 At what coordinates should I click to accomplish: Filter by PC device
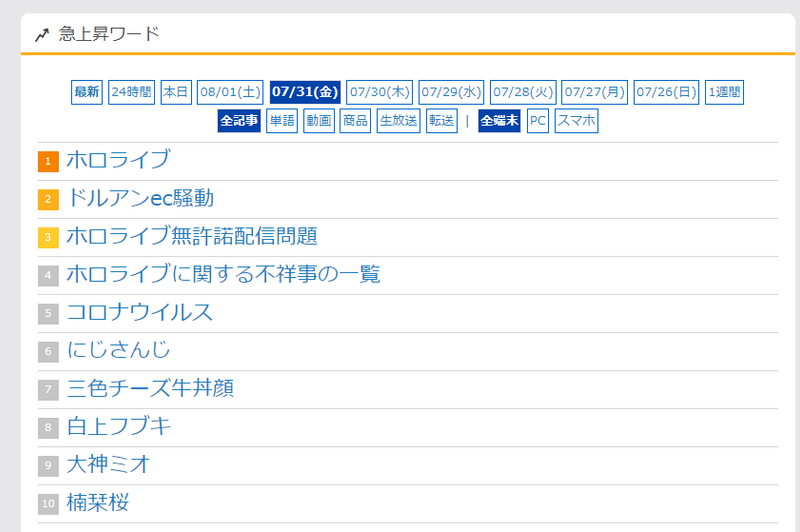538,121
